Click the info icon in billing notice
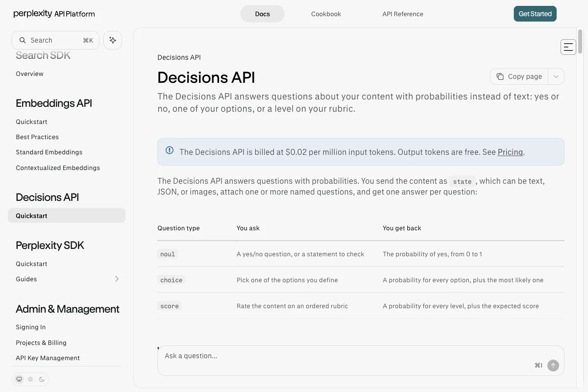Viewport: 588px width, 392px height. point(170,150)
